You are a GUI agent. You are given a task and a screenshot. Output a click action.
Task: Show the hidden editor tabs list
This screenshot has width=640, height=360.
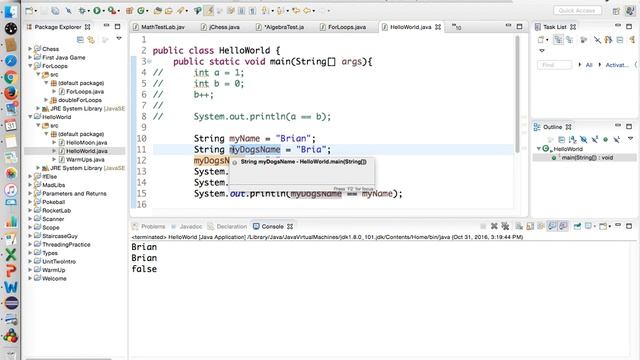pyautogui.click(x=456, y=27)
